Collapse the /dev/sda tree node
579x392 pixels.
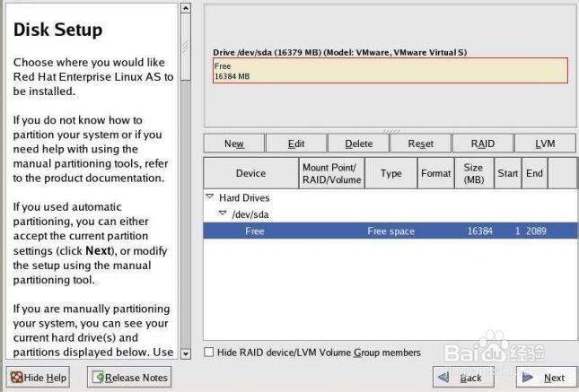click(223, 213)
